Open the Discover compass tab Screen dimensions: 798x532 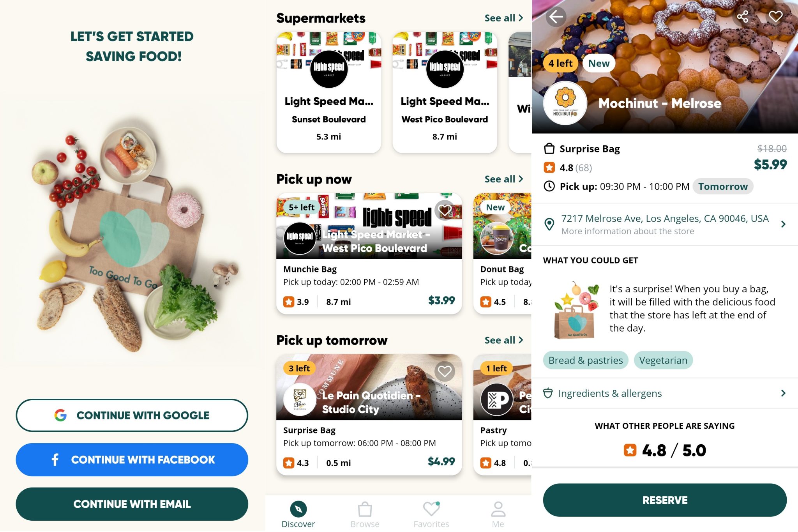298,514
